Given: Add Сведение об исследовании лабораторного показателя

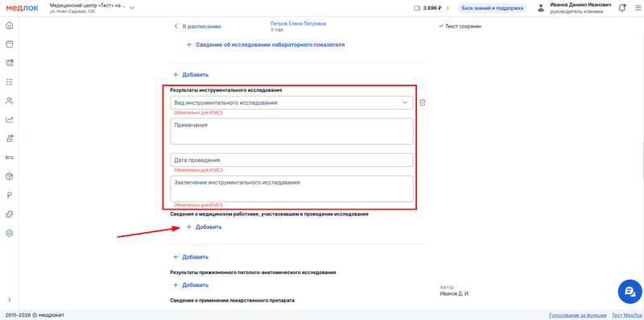Looking at the screenshot, I should [266, 44].
